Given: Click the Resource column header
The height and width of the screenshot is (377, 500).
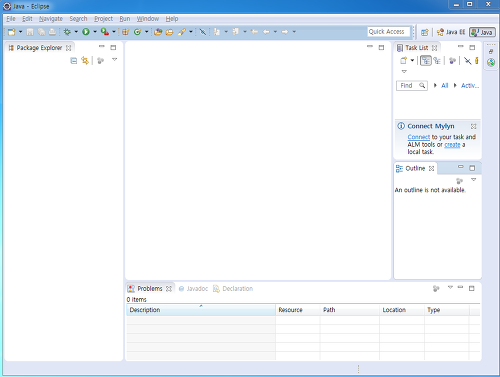Looking at the screenshot, I should (298, 310).
